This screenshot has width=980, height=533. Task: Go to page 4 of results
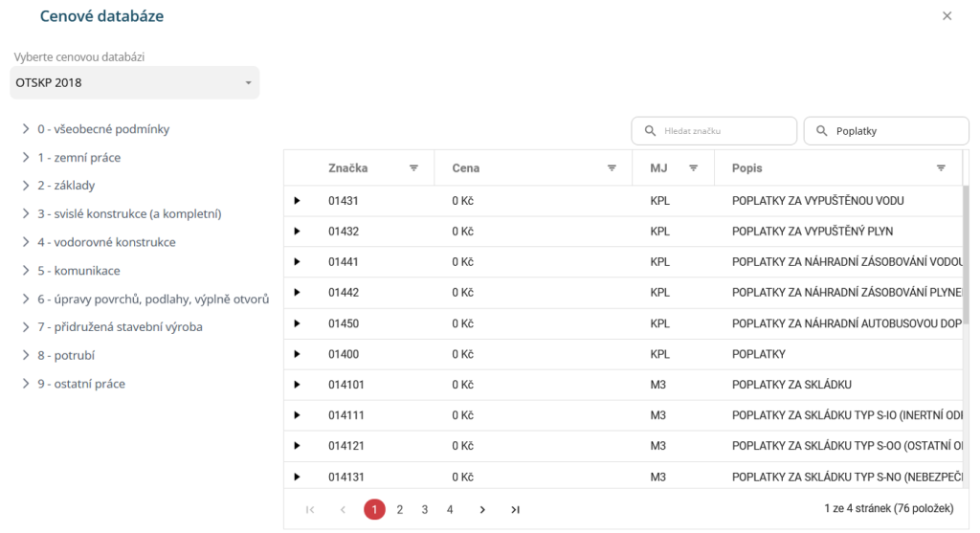point(450,510)
